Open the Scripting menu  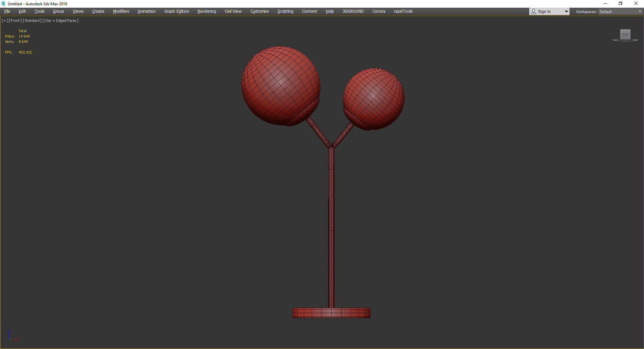point(285,11)
